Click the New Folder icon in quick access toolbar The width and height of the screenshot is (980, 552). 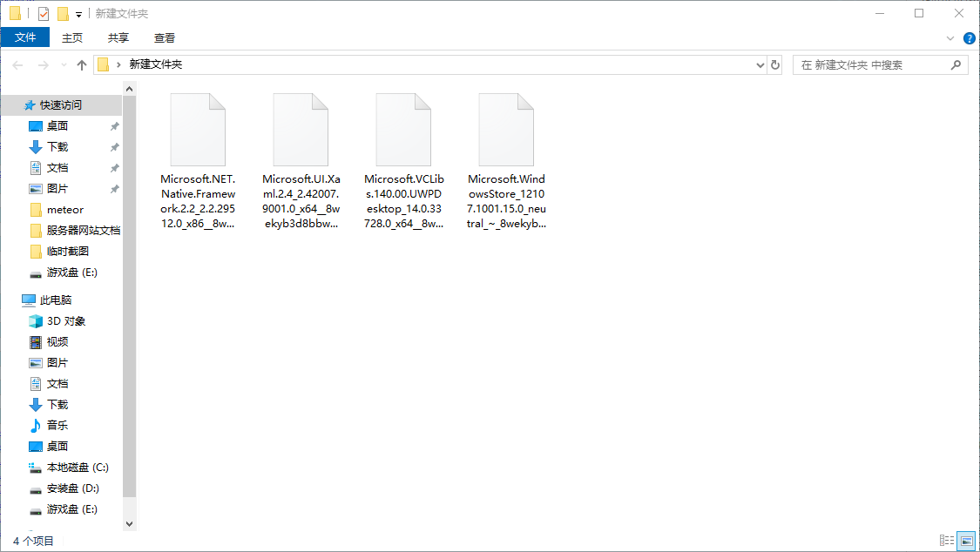[x=63, y=13]
